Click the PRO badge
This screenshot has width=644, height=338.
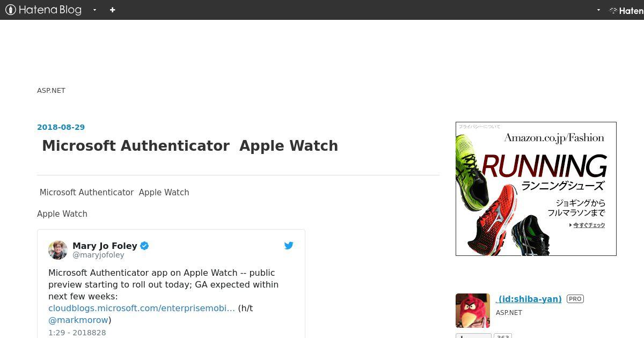click(575, 299)
